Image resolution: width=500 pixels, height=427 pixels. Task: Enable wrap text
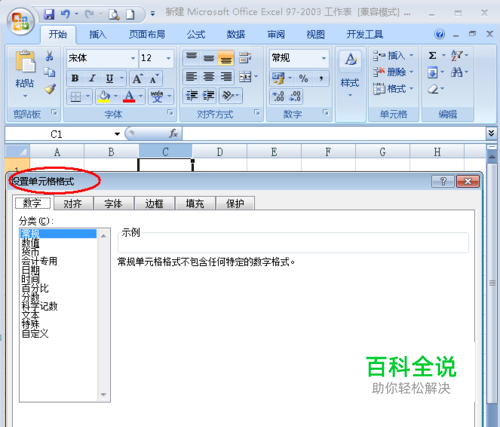point(245,57)
